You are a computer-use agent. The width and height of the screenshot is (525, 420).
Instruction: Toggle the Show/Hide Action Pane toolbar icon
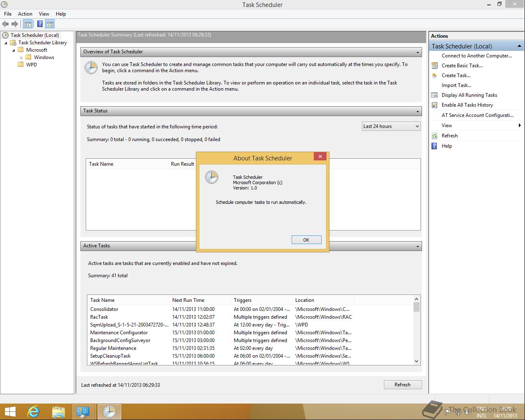(x=50, y=24)
